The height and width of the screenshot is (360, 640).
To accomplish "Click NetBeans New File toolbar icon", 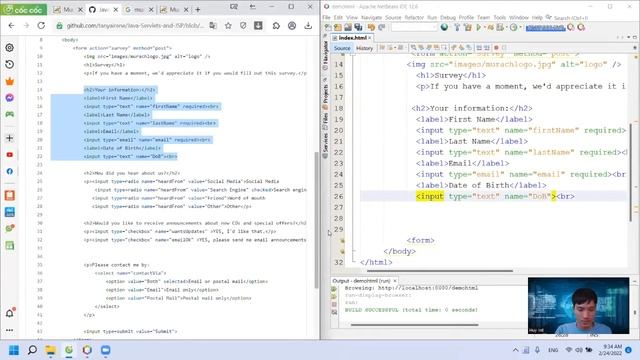I will [328, 27].
